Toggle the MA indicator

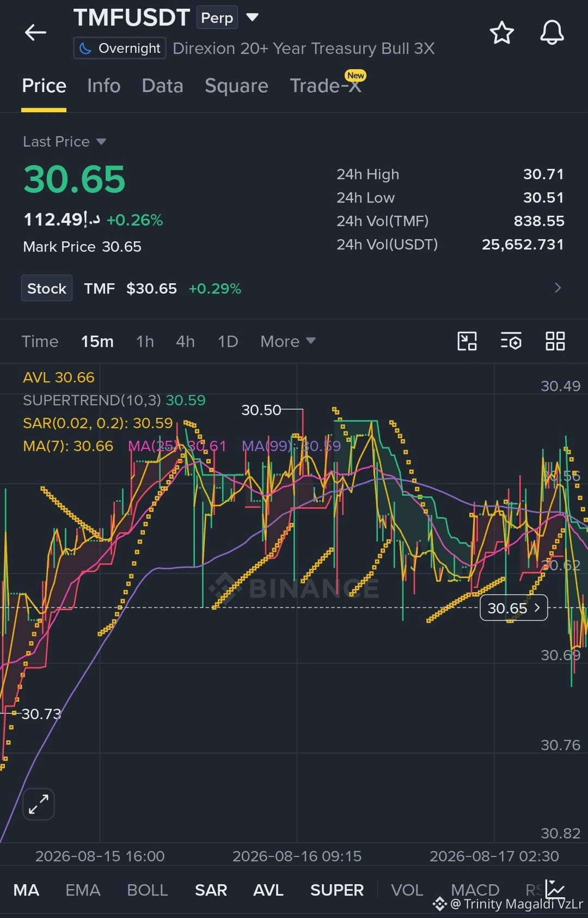[26, 890]
